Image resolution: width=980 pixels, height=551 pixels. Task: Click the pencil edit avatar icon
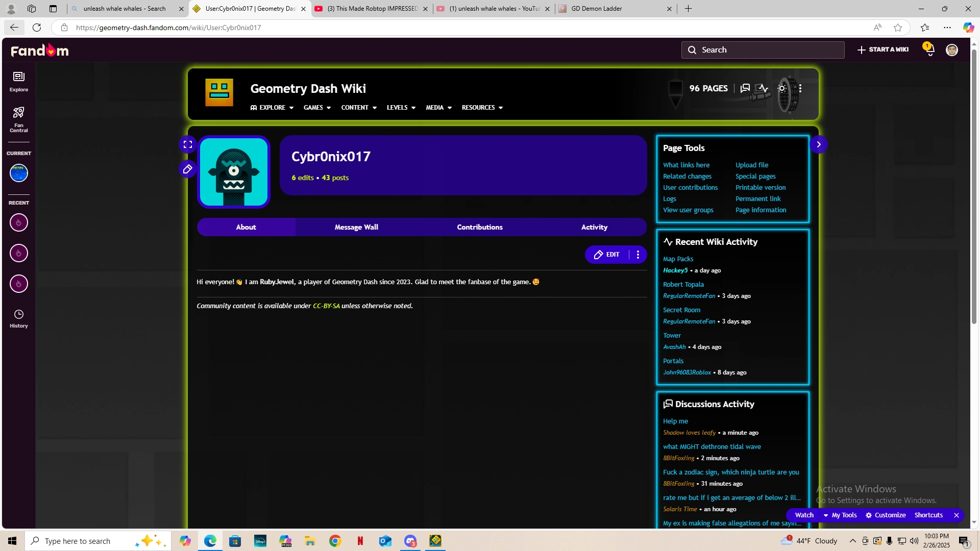pyautogui.click(x=188, y=169)
